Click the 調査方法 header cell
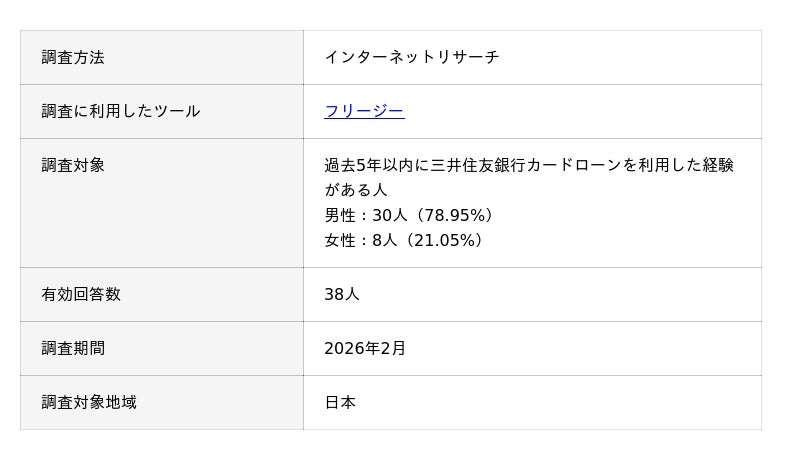 [73, 57]
